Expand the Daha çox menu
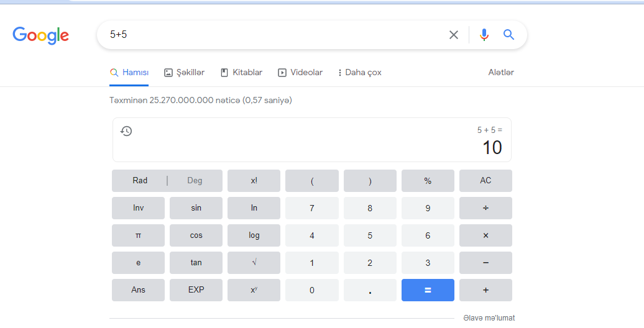This screenshot has height=328, width=644. tap(360, 73)
